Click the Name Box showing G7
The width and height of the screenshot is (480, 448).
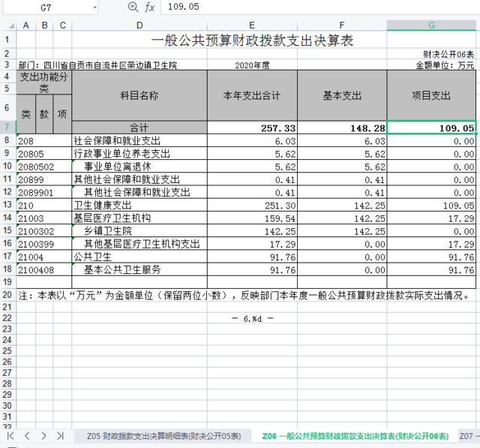[45, 7]
